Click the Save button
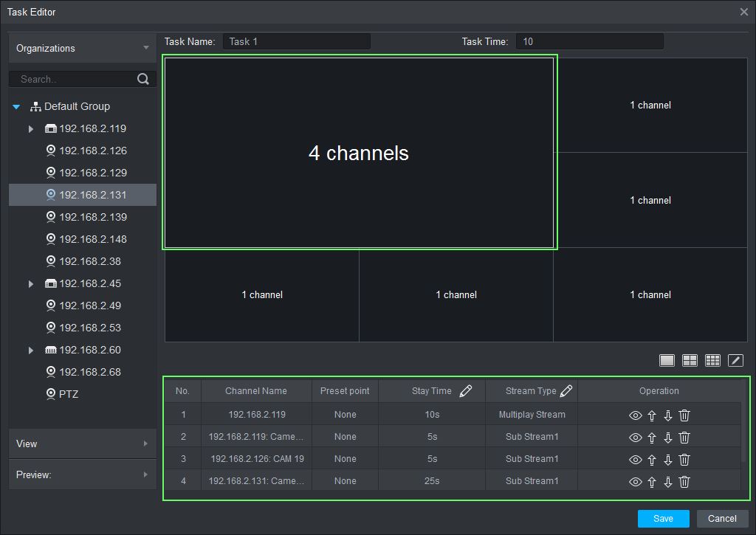Viewport: 756px width, 535px height. pos(663,519)
